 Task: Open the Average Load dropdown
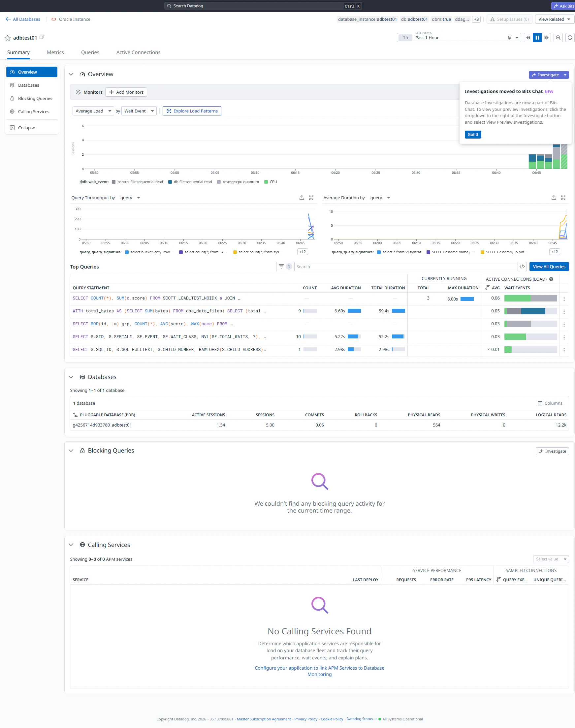tap(93, 111)
